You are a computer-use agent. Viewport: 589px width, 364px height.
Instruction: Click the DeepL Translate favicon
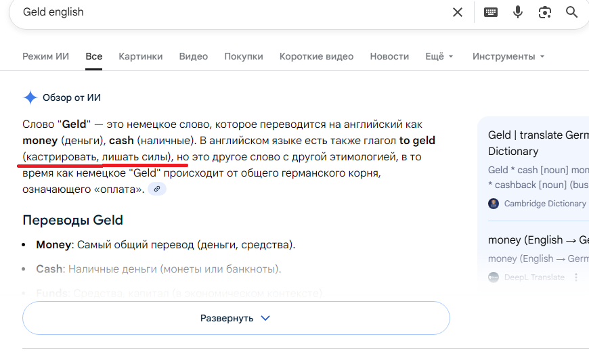pos(494,277)
